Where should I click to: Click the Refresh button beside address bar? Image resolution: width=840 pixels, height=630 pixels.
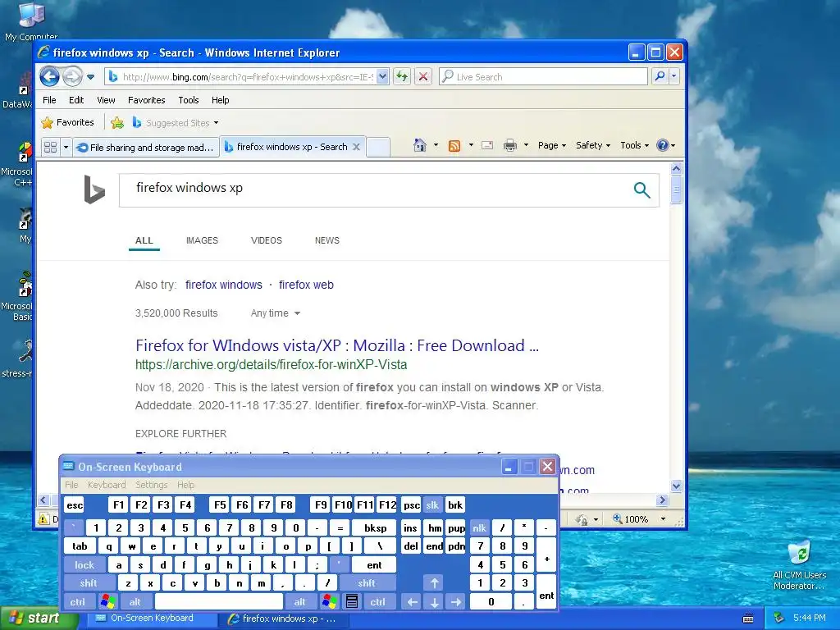pyautogui.click(x=402, y=76)
